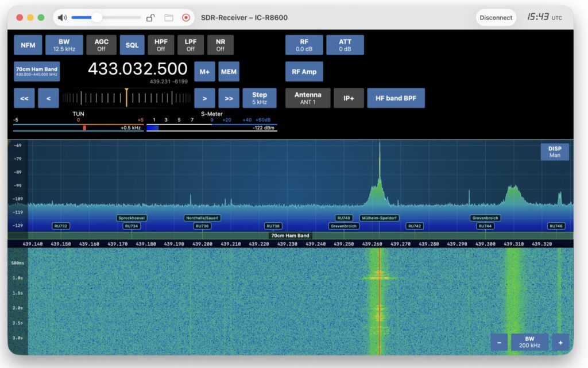The width and height of the screenshot is (588, 368).
Task: Select the RU744 channel marker
Action: [x=485, y=226]
